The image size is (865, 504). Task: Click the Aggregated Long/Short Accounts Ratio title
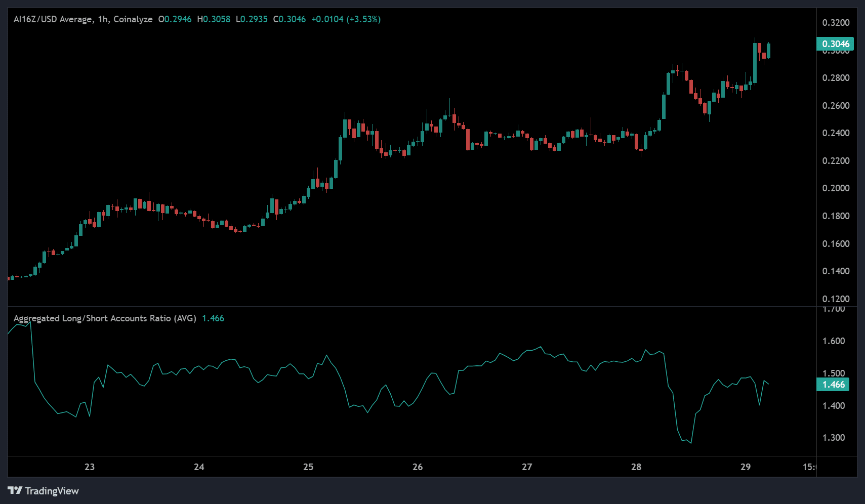[105, 318]
